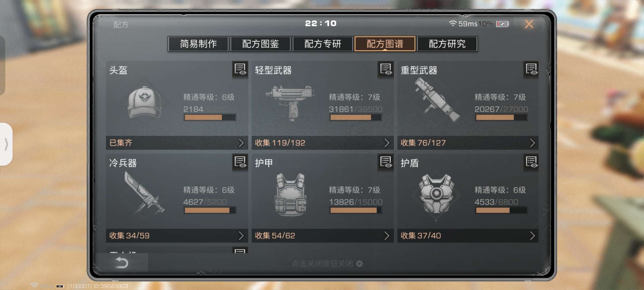644x290 pixels.
Task: Open the 头盔 recipe list view icon
Action: (240, 69)
